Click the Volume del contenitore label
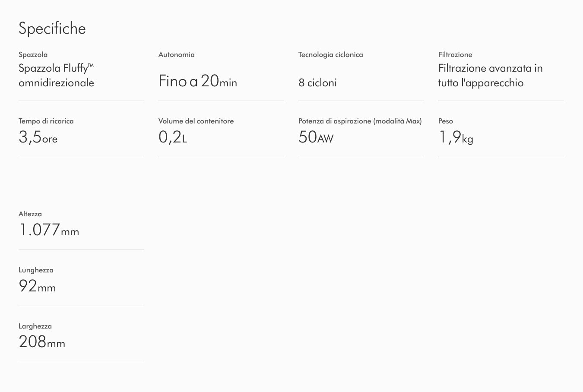 point(196,121)
